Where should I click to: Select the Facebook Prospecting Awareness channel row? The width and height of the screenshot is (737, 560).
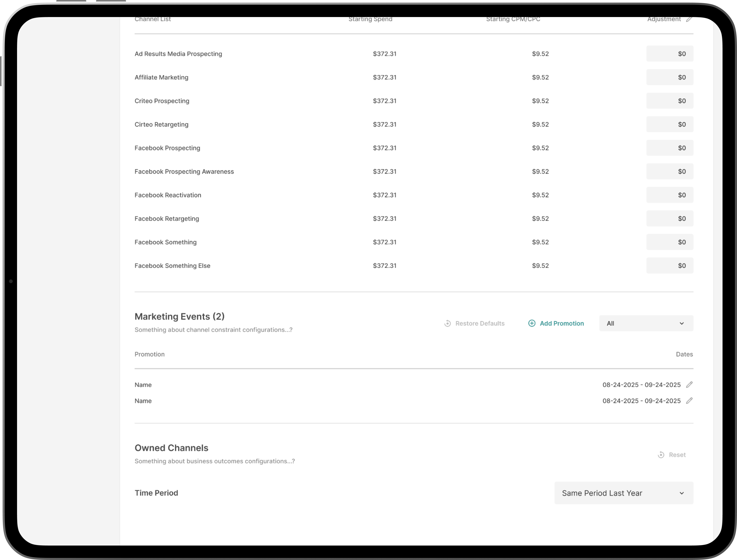pos(184,171)
